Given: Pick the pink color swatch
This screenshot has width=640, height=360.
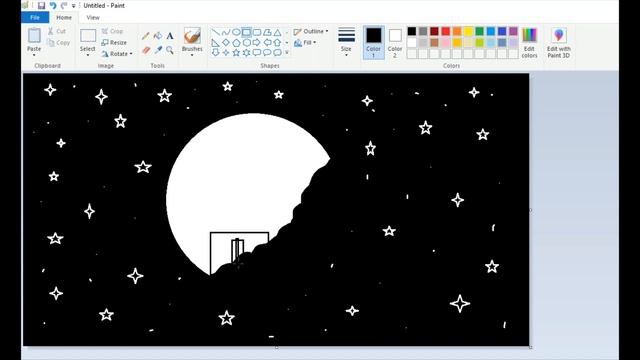Looking at the screenshot, I should coord(446,42).
